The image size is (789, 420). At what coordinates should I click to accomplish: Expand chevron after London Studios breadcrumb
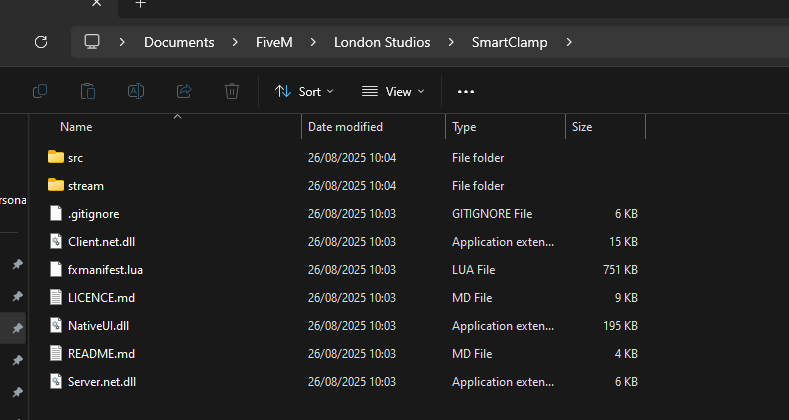pos(450,42)
